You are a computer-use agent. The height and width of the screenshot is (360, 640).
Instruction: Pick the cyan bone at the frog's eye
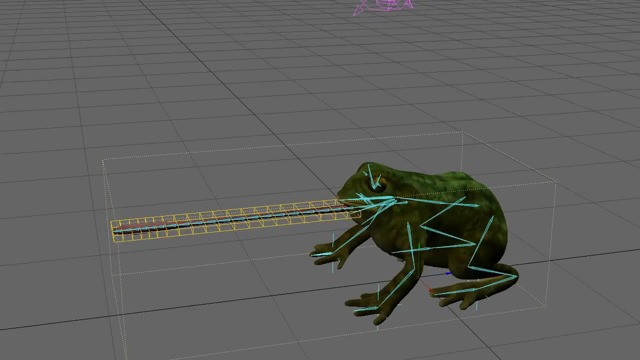tap(373, 177)
